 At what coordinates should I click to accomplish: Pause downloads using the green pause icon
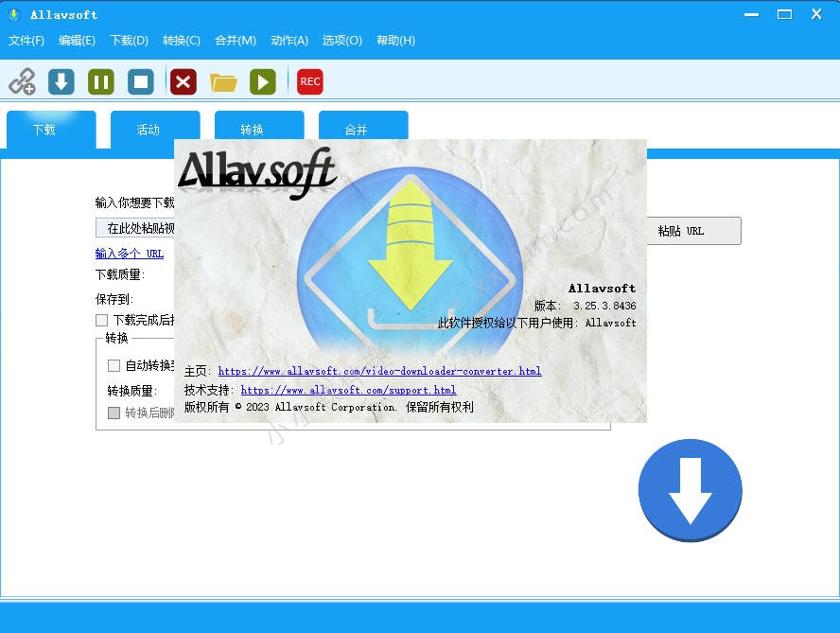(x=101, y=82)
